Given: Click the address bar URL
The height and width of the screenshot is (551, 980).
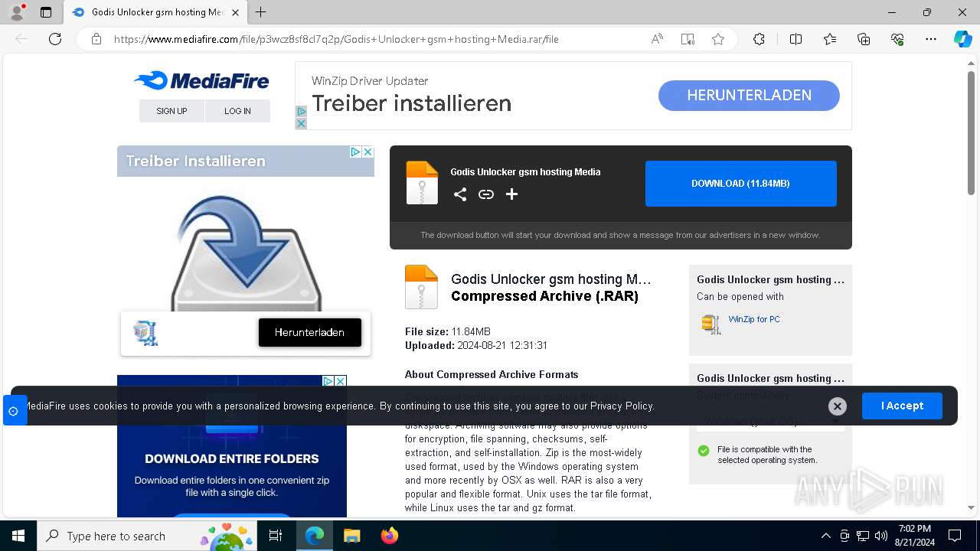Looking at the screenshot, I should pyautogui.click(x=336, y=39).
